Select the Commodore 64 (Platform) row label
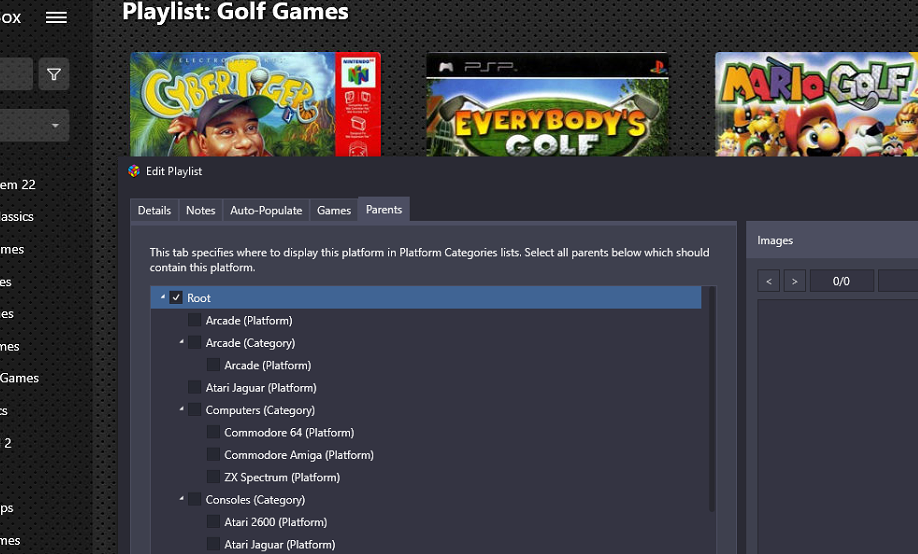This screenshot has height=554, width=918. (x=289, y=432)
